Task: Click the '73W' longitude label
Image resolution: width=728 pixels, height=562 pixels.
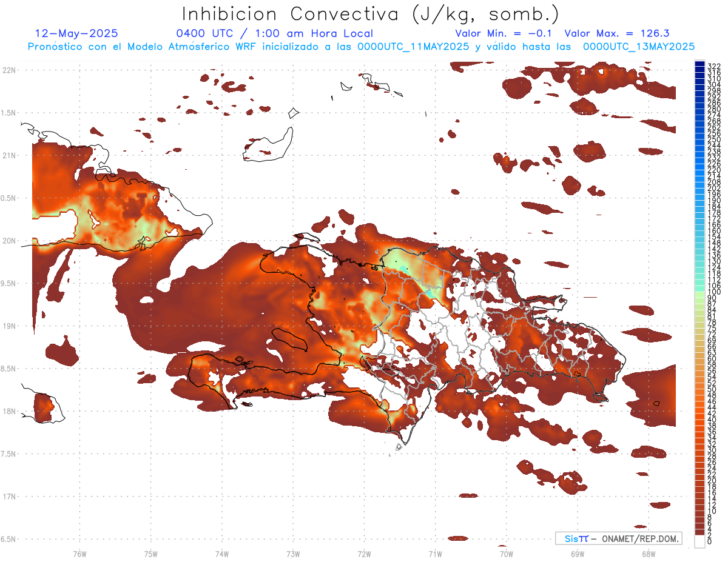Action: point(293,554)
